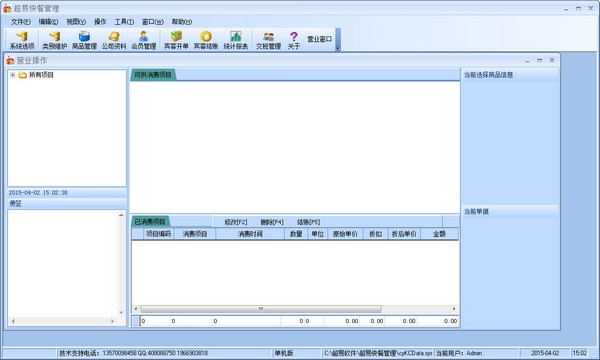Click 折后单价 column header
This screenshot has width=600, height=360.
tap(404, 234)
